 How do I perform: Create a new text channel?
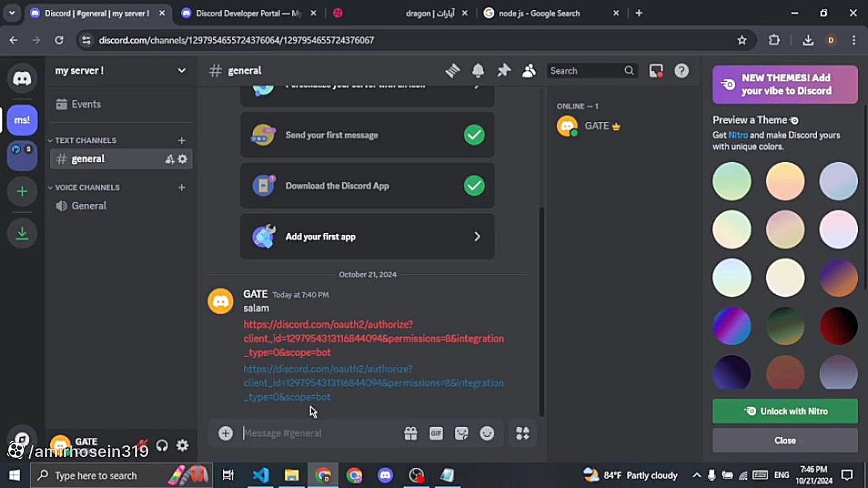(182, 140)
